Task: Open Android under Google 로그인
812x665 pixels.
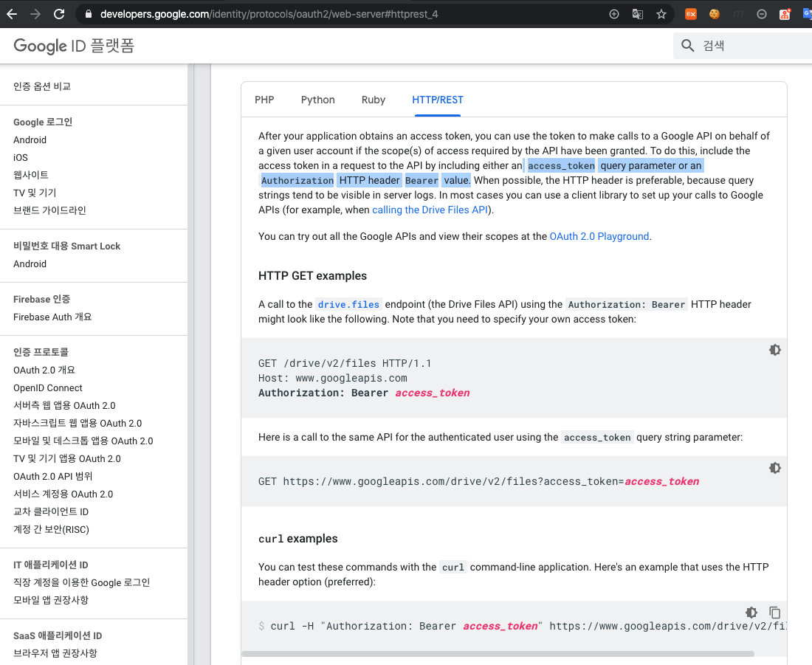Action: tap(30, 139)
